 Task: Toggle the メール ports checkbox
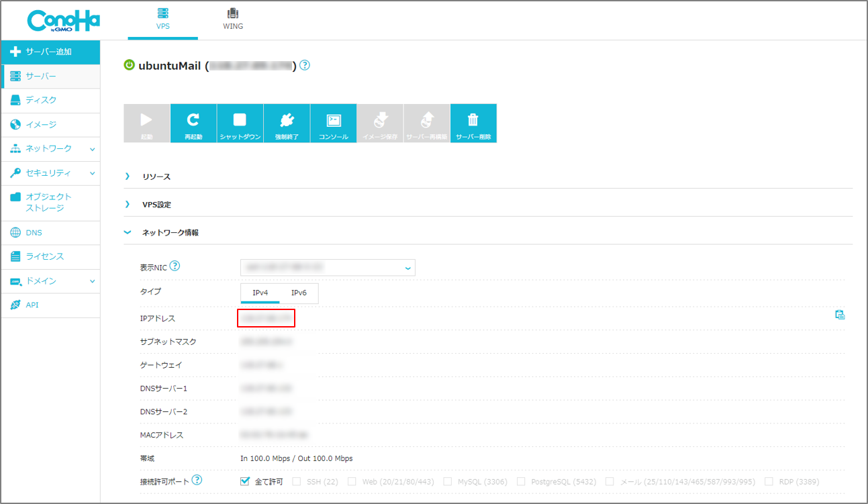[x=610, y=481]
